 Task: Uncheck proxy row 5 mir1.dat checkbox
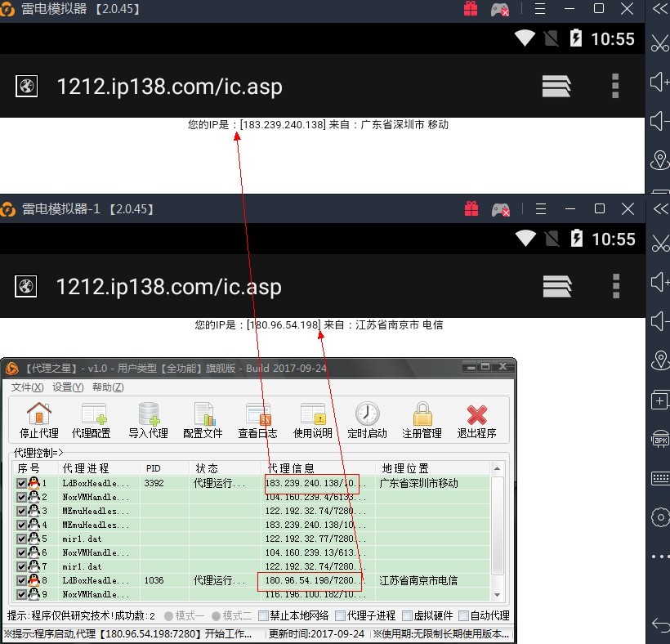coord(21,539)
